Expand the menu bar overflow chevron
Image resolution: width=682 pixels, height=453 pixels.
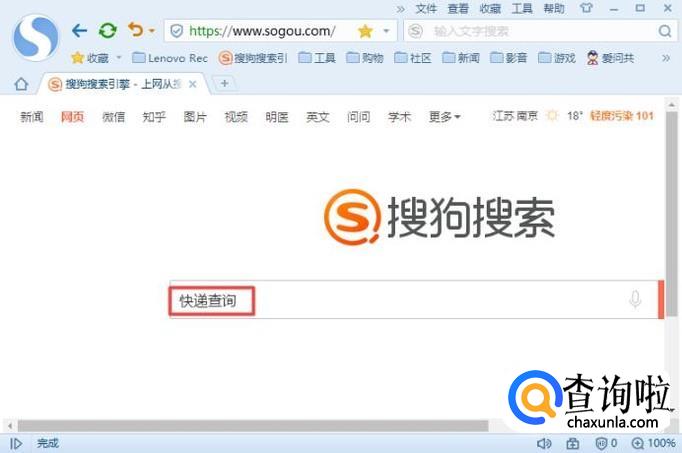click(x=401, y=9)
